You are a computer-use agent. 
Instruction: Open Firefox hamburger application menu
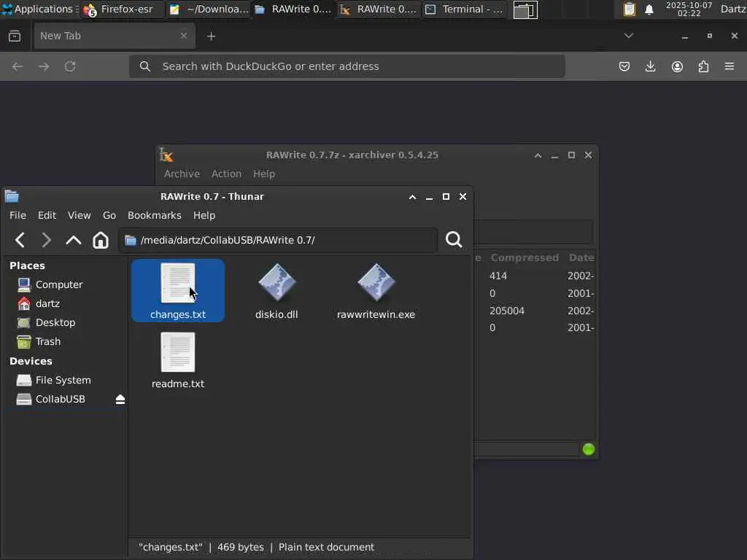(729, 66)
